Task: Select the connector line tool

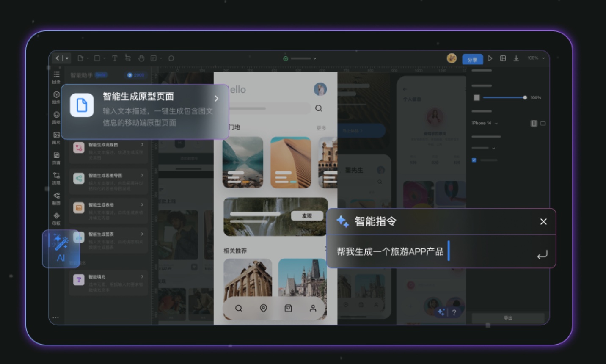Action: pos(128,58)
